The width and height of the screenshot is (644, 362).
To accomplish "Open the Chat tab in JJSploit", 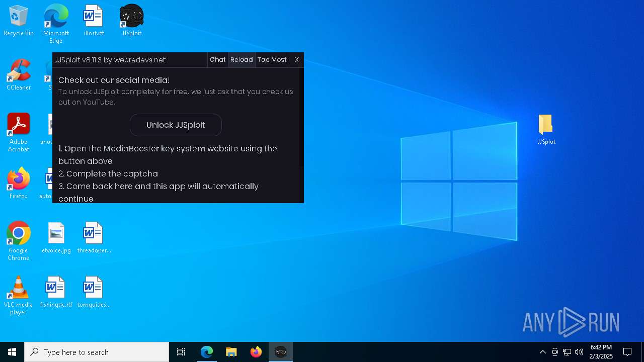I will pos(218,59).
